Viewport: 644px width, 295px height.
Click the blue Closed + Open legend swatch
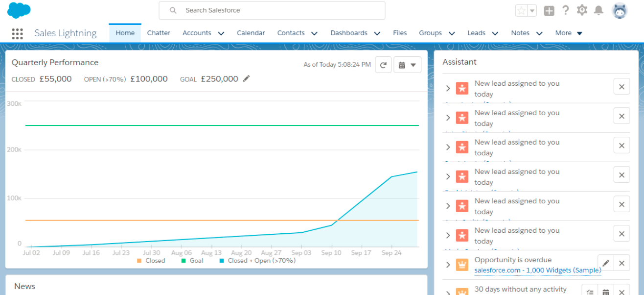tap(222, 261)
